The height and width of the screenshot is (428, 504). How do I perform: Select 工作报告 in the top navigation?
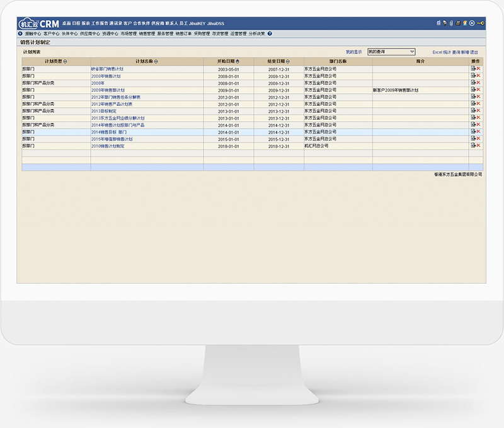(100, 23)
